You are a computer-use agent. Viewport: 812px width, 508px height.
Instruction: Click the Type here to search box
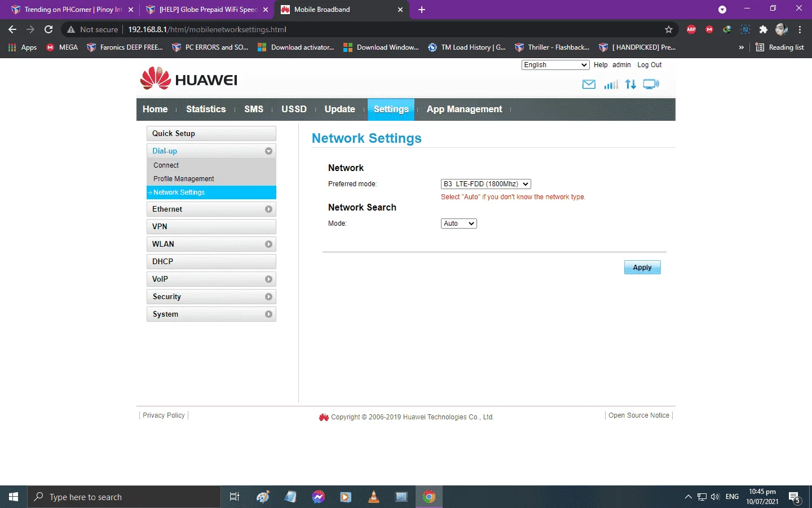point(124,497)
